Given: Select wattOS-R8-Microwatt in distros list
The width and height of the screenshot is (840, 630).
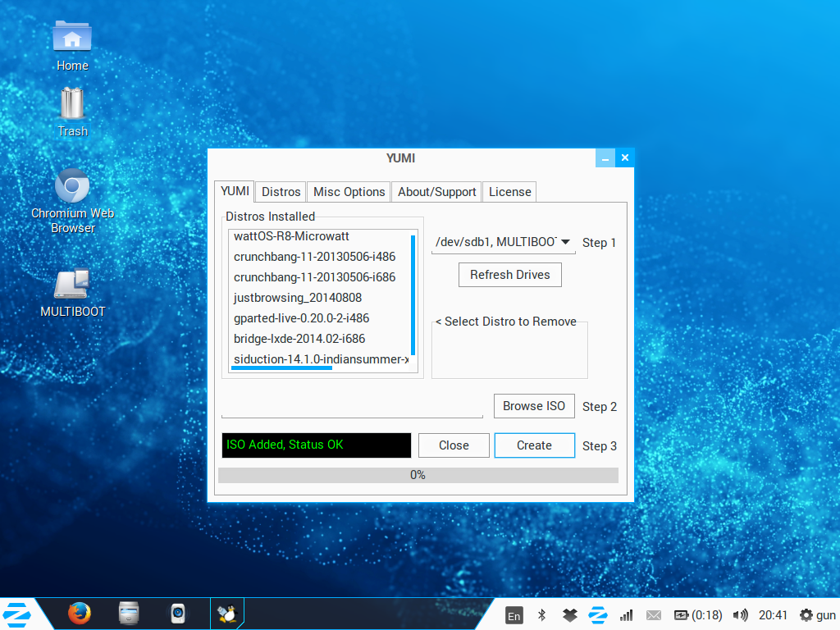Looking at the screenshot, I should point(320,236).
